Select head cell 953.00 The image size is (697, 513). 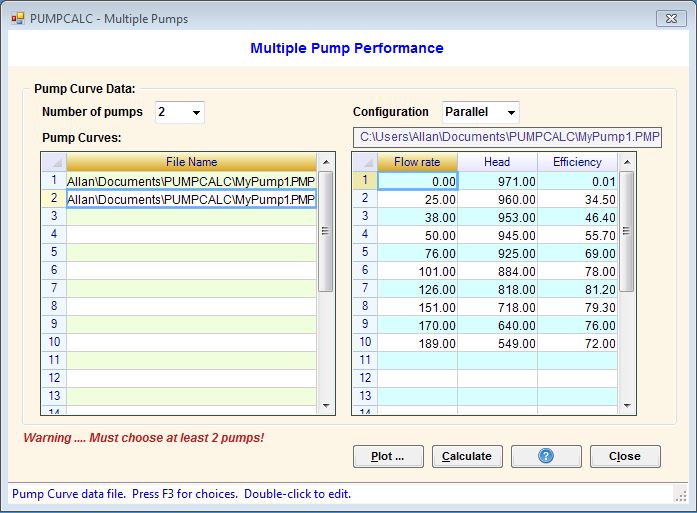click(497, 217)
